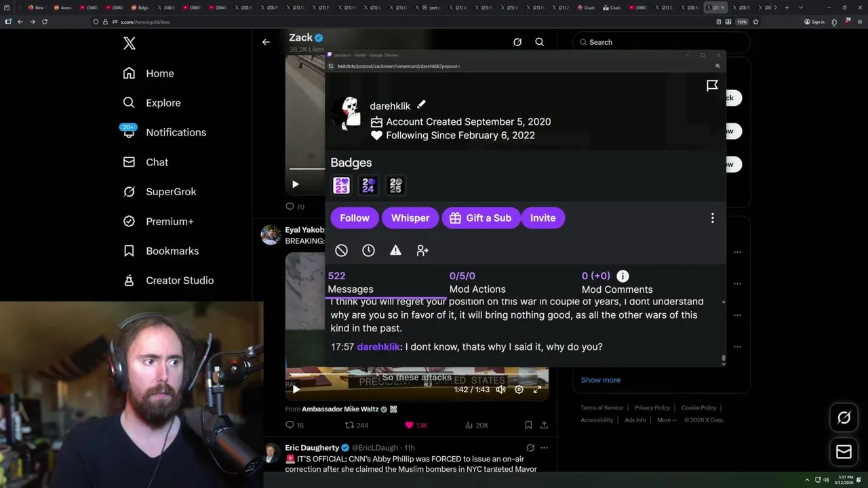Open SuperGrok in X sidebar
Image resolution: width=868 pixels, height=488 pixels.
(159, 192)
